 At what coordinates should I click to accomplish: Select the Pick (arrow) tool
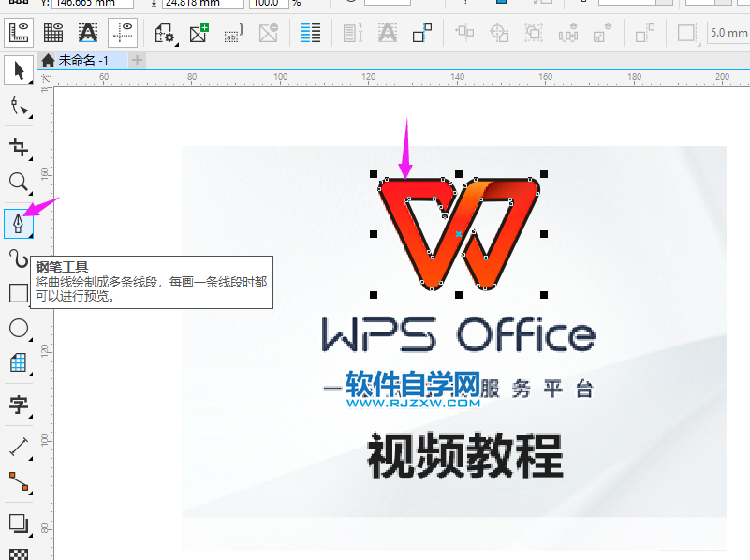[x=19, y=71]
